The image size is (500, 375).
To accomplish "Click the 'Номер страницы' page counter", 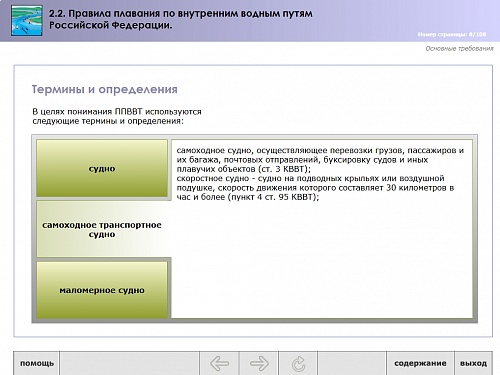I will pyautogui.click(x=452, y=34).
